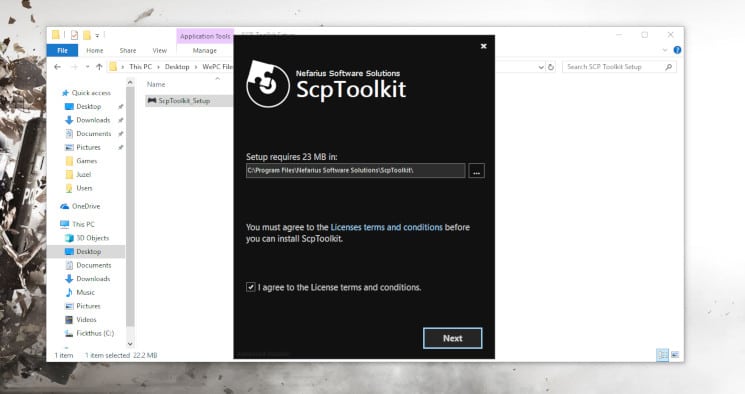The height and width of the screenshot is (394, 745).
Task: Go up one folder level arrow
Action: pos(99,67)
